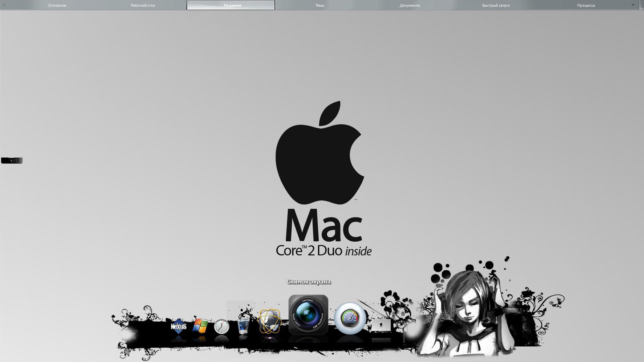Open the Recycle Bin in the dock

pos(243,326)
